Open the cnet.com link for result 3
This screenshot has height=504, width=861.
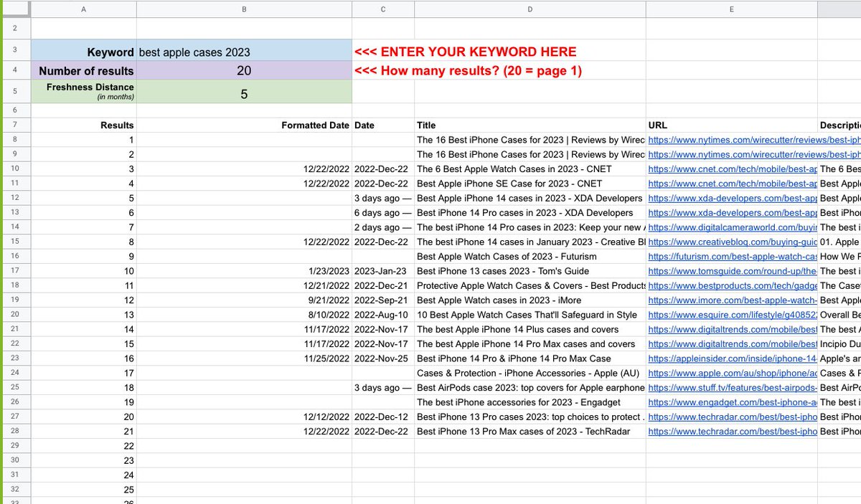732,169
